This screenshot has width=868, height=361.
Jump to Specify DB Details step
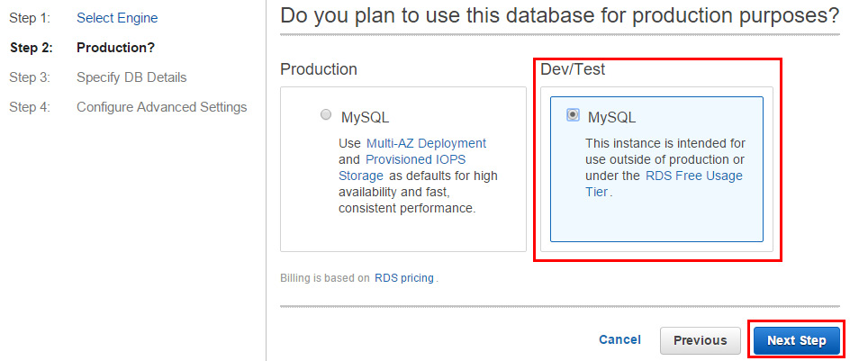tap(131, 77)
